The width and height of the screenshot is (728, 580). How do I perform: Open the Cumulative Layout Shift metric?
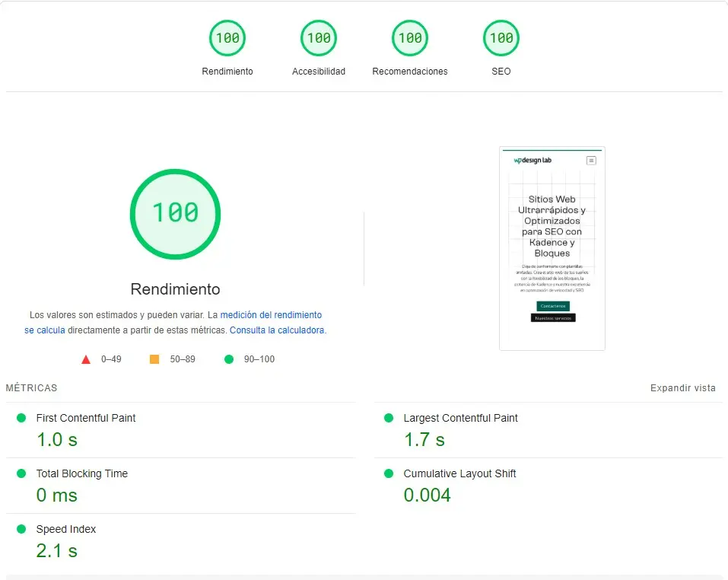point(459,473)
